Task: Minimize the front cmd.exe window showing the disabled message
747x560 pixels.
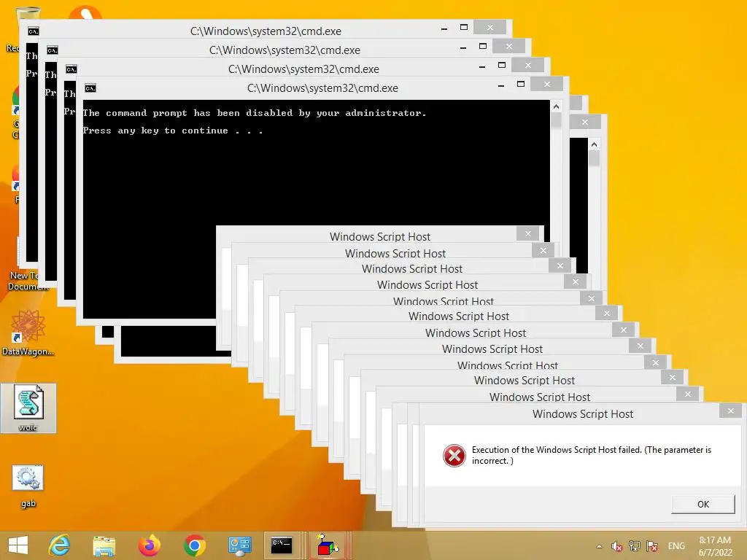Action: (x=501, y=86)
